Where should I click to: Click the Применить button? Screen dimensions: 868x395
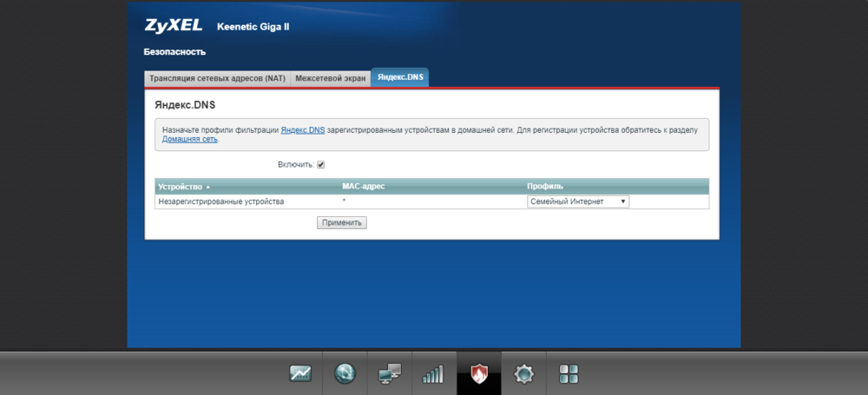(x=341, y=223)
